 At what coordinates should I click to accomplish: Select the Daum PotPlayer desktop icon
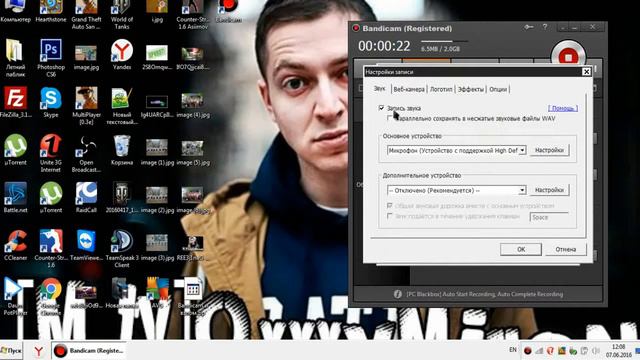coord(16,296)
